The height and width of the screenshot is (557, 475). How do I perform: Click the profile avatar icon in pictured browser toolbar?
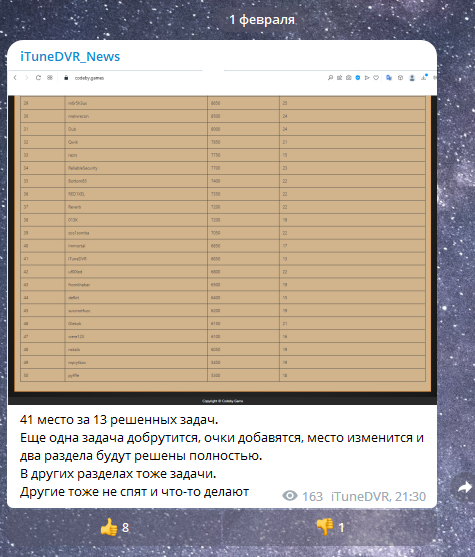412,78
